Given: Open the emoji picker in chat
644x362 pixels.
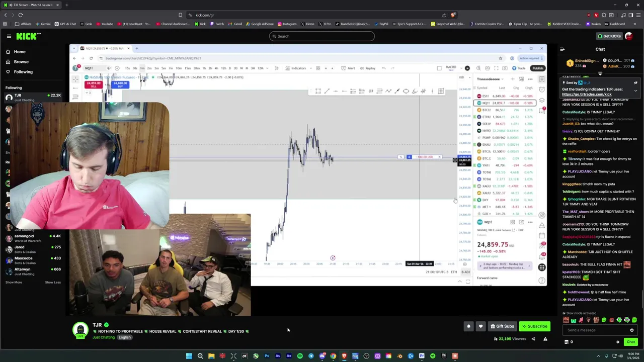Looking at the screenshot, I should (x=632, y=330).
